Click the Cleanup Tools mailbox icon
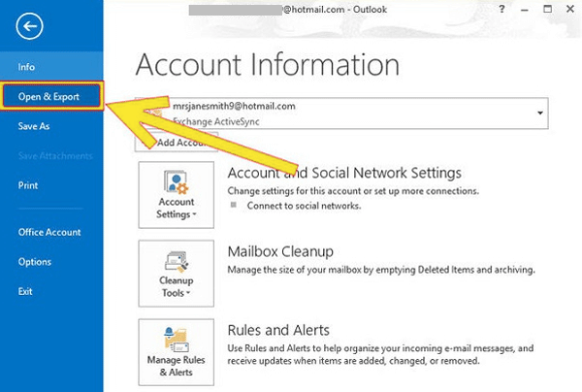This screenshot has height=392, width=582. (177, 261)
